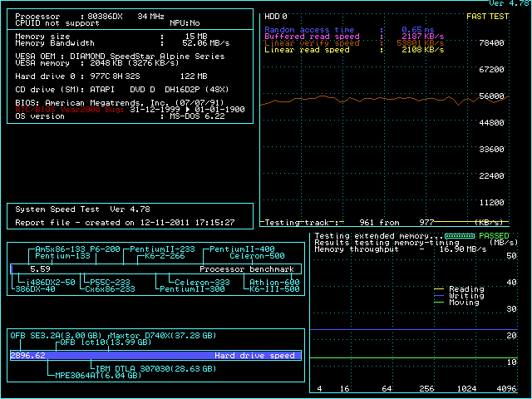Click the Report file creation line
The height and width of the screenshot is (399, 532).
[125, 223]
